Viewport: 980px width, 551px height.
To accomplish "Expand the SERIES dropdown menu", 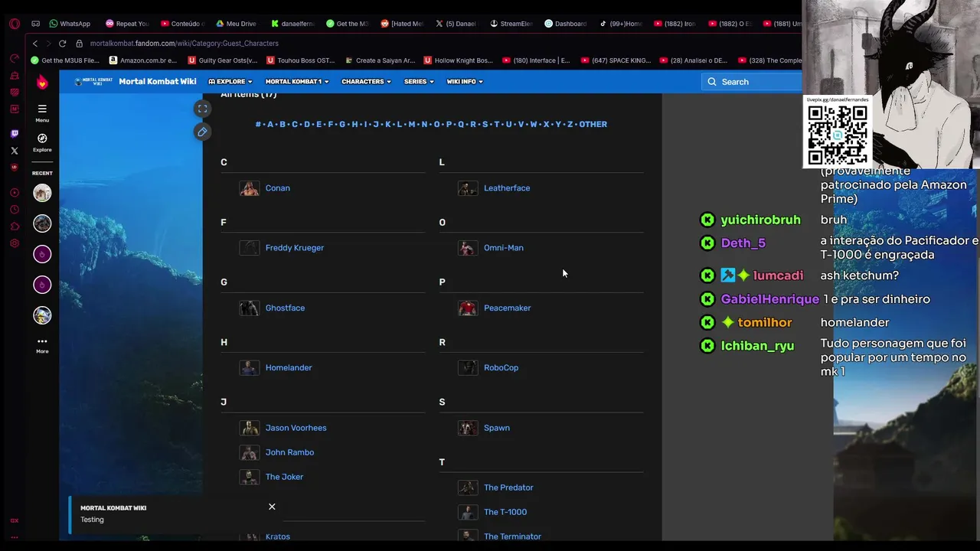I will (x=419, y=82).
